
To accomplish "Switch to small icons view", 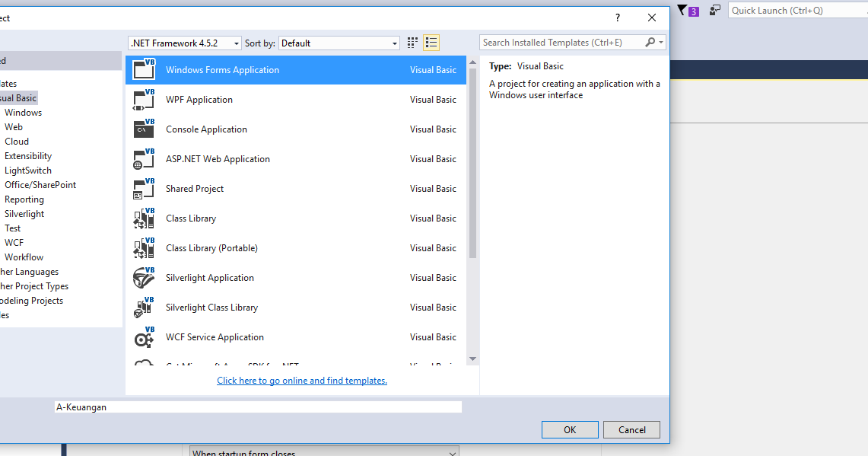I will pyautogui.click(x=412, y=43).
